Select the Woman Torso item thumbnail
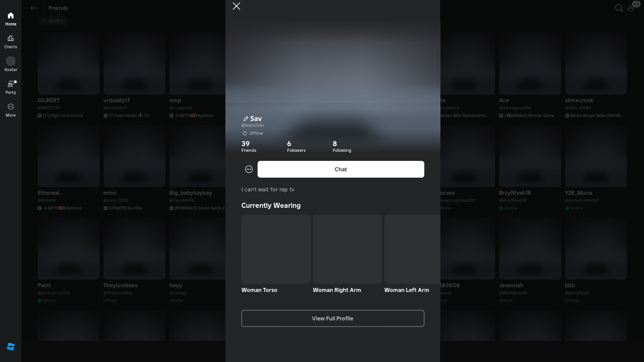 [x=276, y=249]
